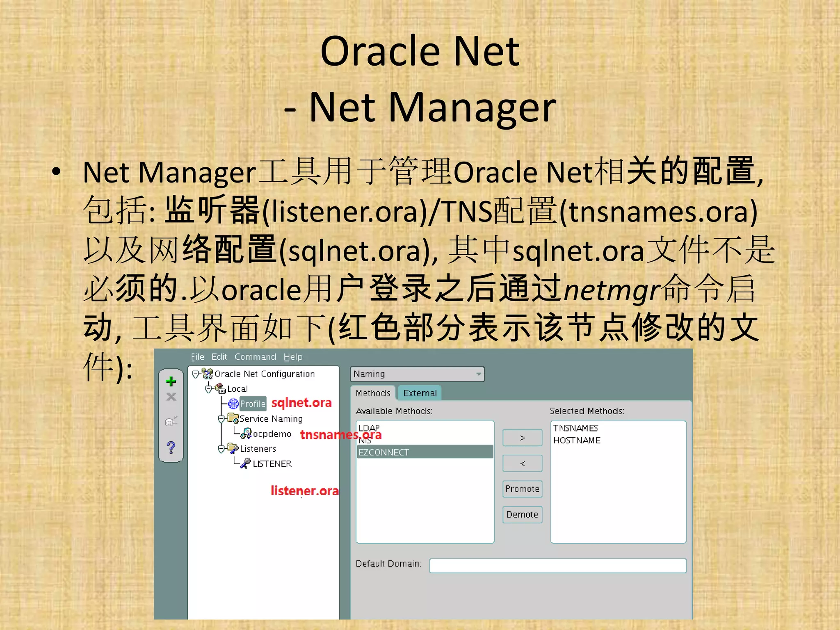The width and height of the screenshot is (840, 630).
Task: Click the green plus Create icon
Action: 171,381
